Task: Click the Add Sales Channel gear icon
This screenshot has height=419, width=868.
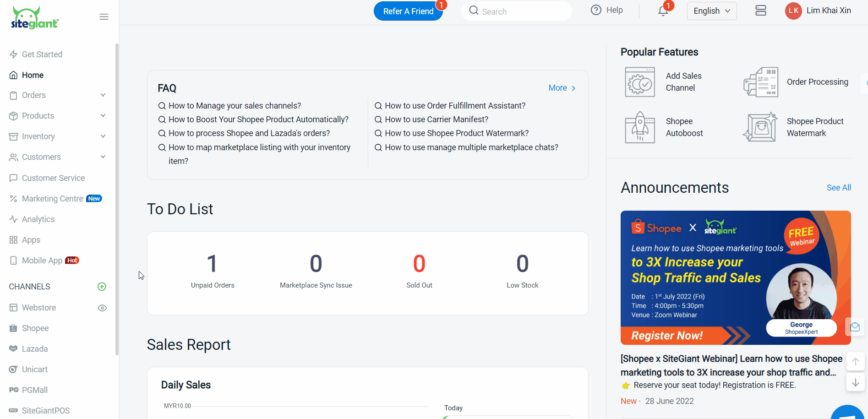Action: (640, 82)
